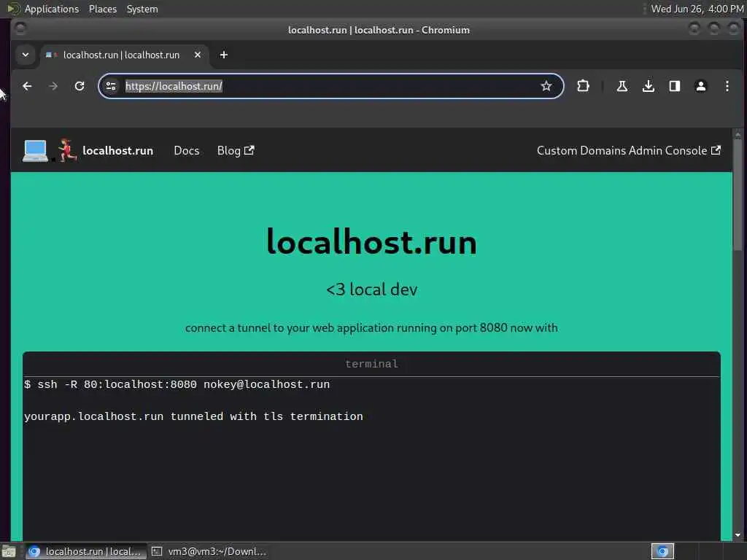Open the Docs page
747x560 pixels.
pos(187,150)
